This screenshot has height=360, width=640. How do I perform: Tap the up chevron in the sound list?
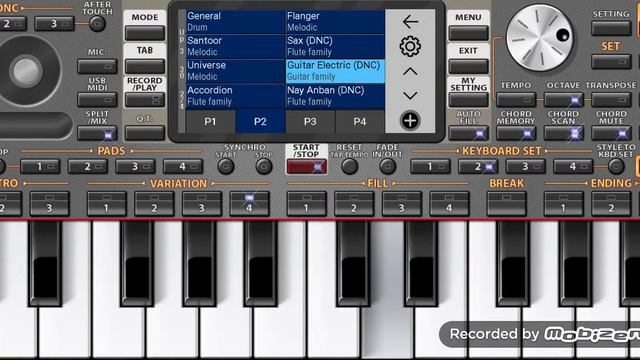pyautogui.click(x=410, y=72)
